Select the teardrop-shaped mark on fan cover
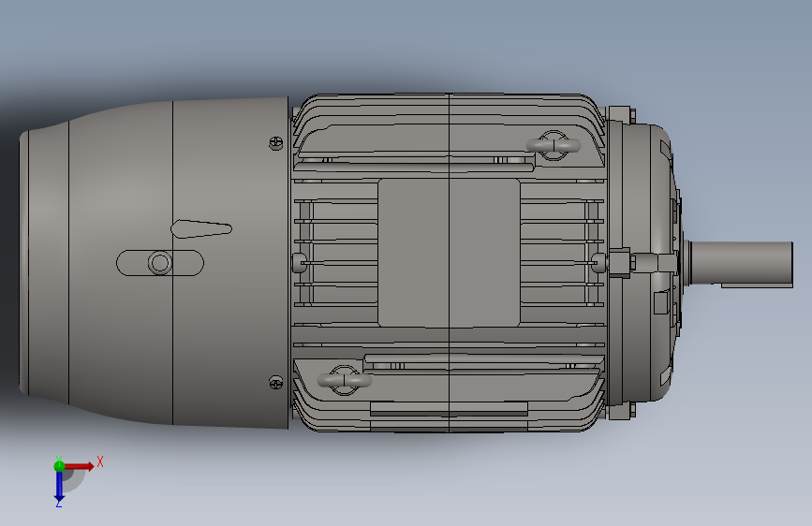812x526 pixels. click(x=201, y=228)
